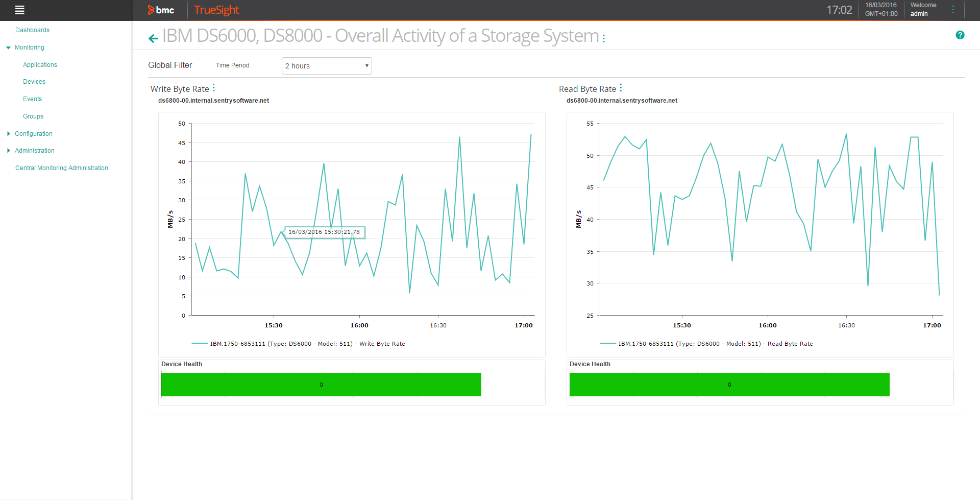Click the Read chart ds6800-00 device name

coord(622,101)
